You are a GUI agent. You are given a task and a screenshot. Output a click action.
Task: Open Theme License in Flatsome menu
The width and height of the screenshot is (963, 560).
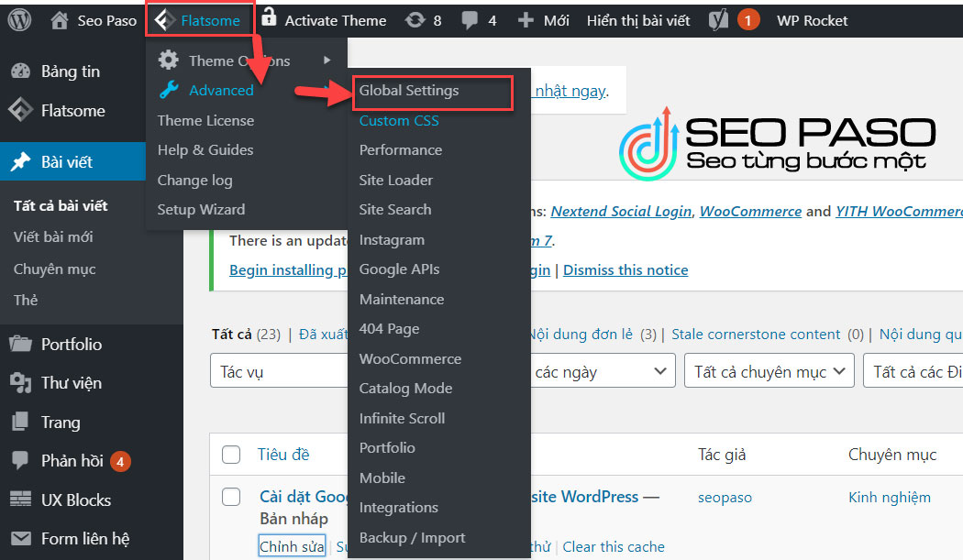tap(205, 120)
